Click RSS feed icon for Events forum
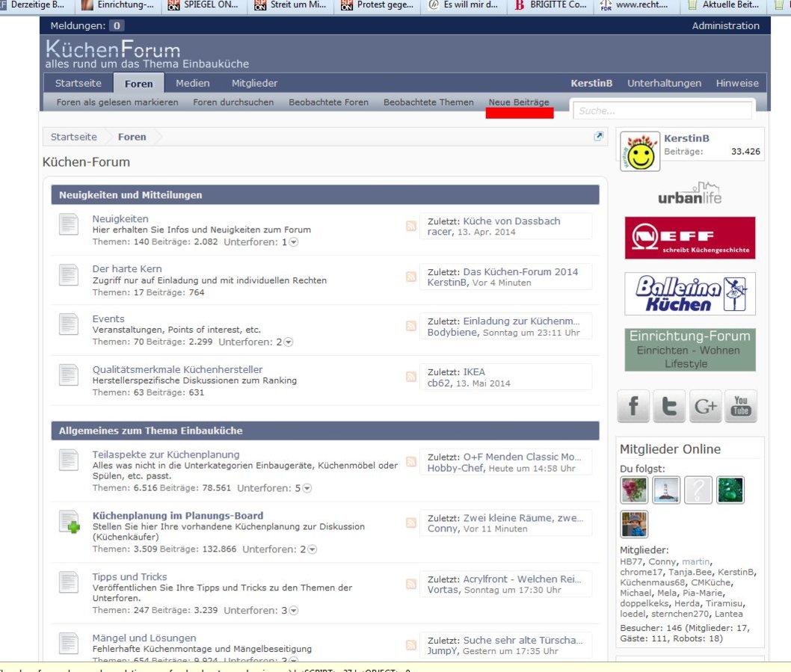 click(411, 326)
